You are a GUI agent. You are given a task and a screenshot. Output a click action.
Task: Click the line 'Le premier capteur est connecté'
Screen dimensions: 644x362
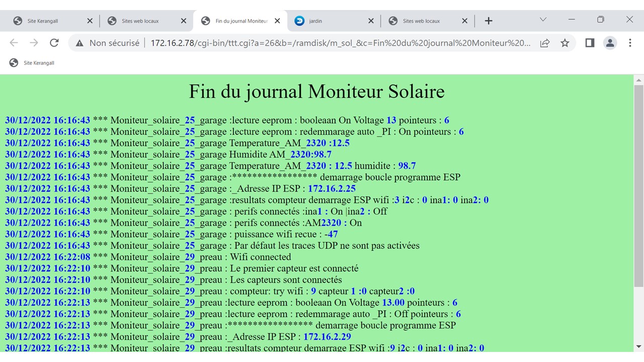click(x=182, y=268)
